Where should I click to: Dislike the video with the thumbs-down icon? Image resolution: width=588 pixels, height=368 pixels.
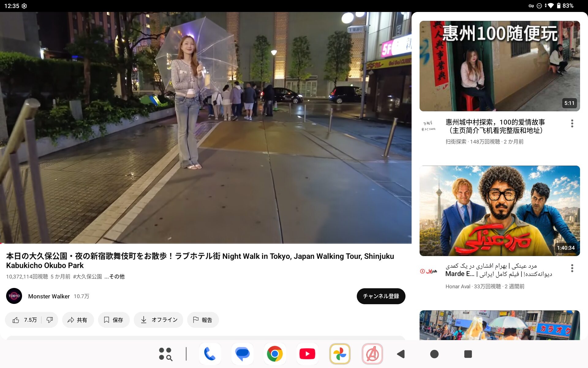[x=50, y=320]
